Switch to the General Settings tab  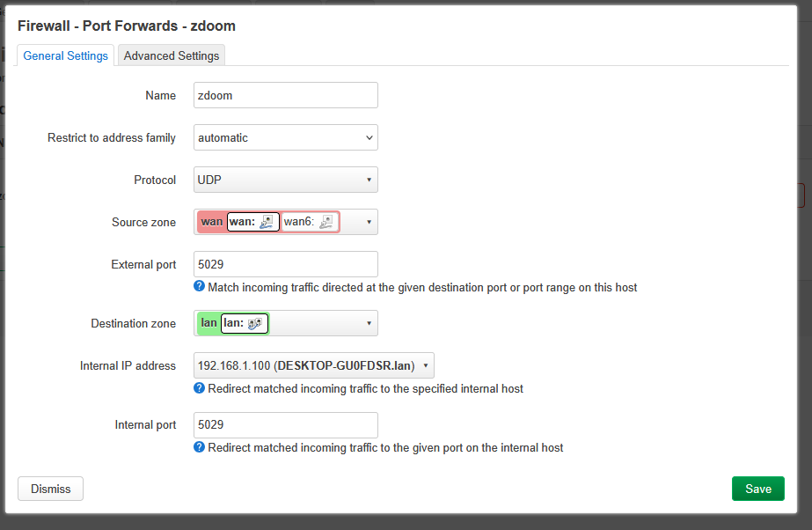[65, 55]
